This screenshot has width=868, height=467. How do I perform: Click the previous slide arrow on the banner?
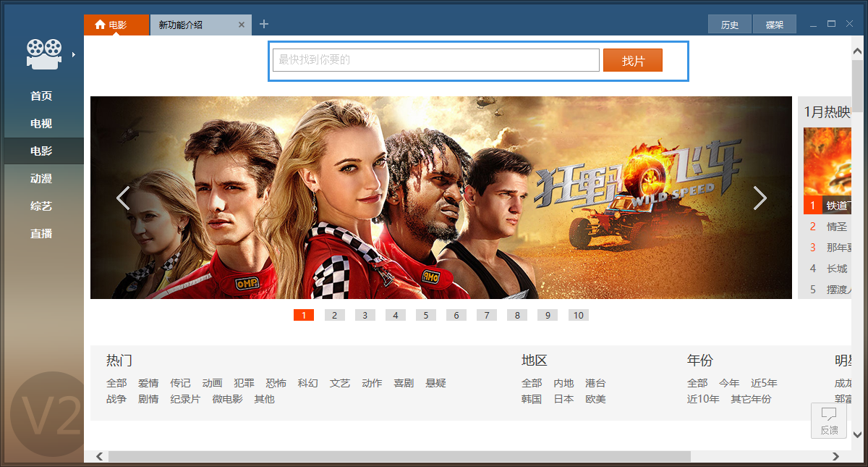point(123,197)
